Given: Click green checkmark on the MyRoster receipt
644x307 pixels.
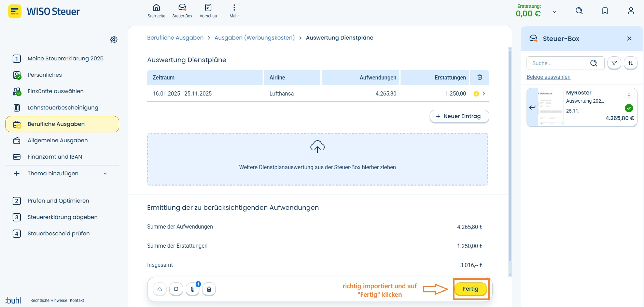Looking at the screenshot, I should click(629, 108).
